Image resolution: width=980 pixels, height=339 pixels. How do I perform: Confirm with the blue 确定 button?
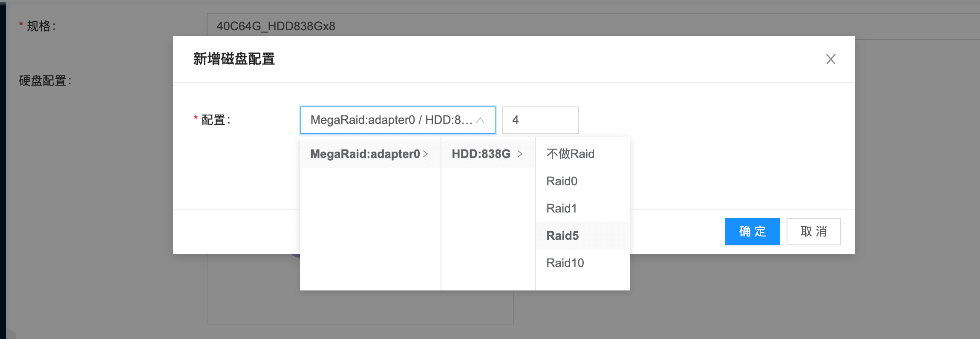coord(752,231)
